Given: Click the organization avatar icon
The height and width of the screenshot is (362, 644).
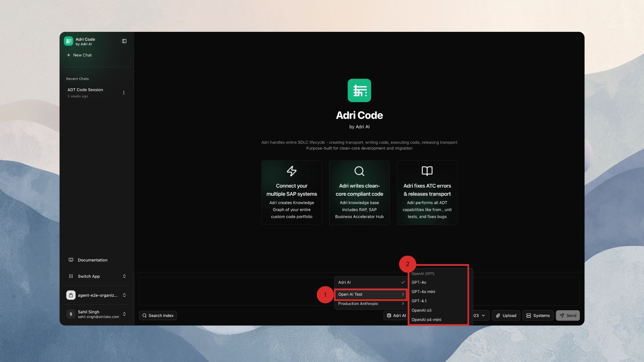Looking at the screenshot, I should click(x=71, y=295).
